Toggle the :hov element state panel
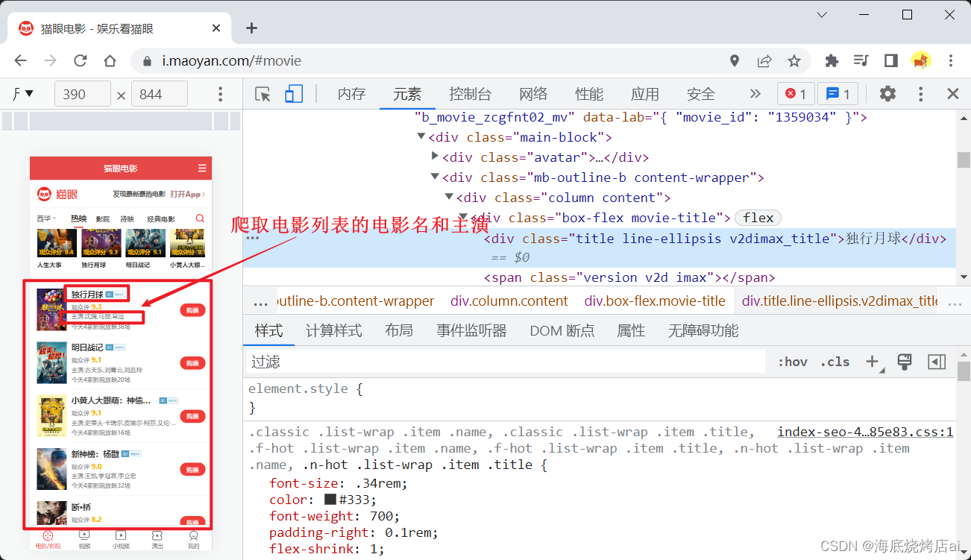This screenshot has width=971, height=560. pyautogui.click(x=792, y=362)
